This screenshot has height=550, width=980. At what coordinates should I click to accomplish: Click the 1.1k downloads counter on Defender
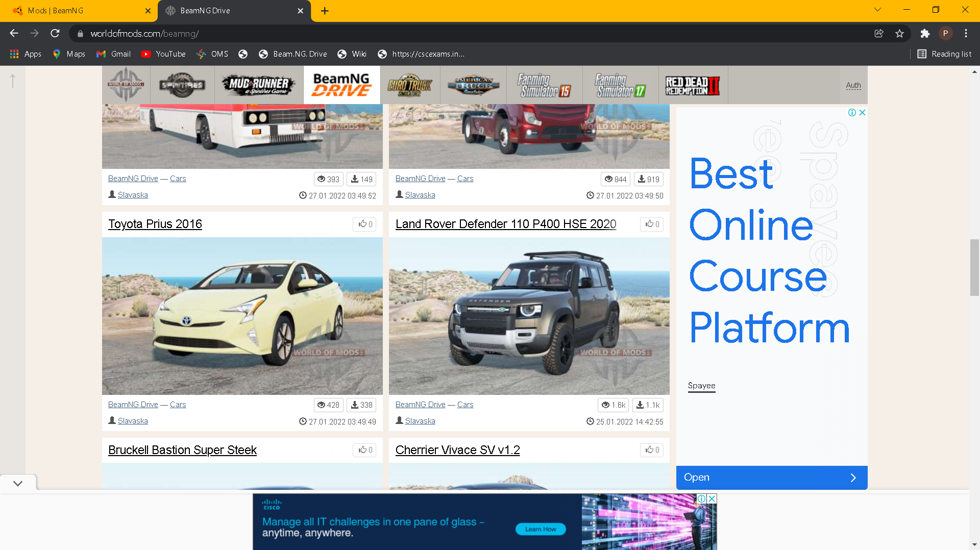click(648, 405)
